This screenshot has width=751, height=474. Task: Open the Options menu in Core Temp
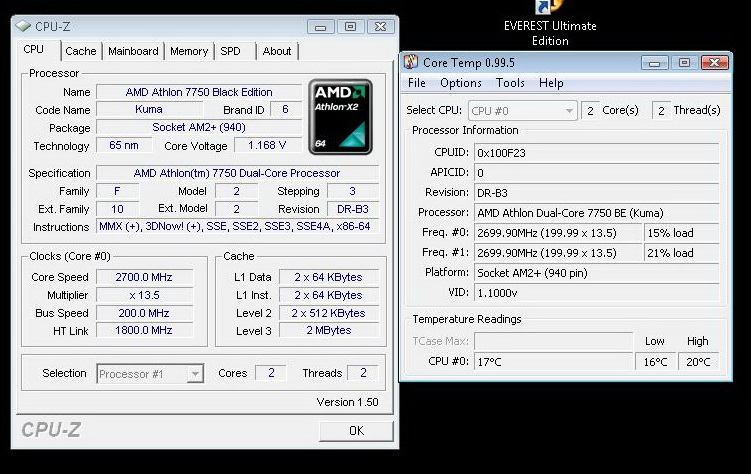[461, 83]
